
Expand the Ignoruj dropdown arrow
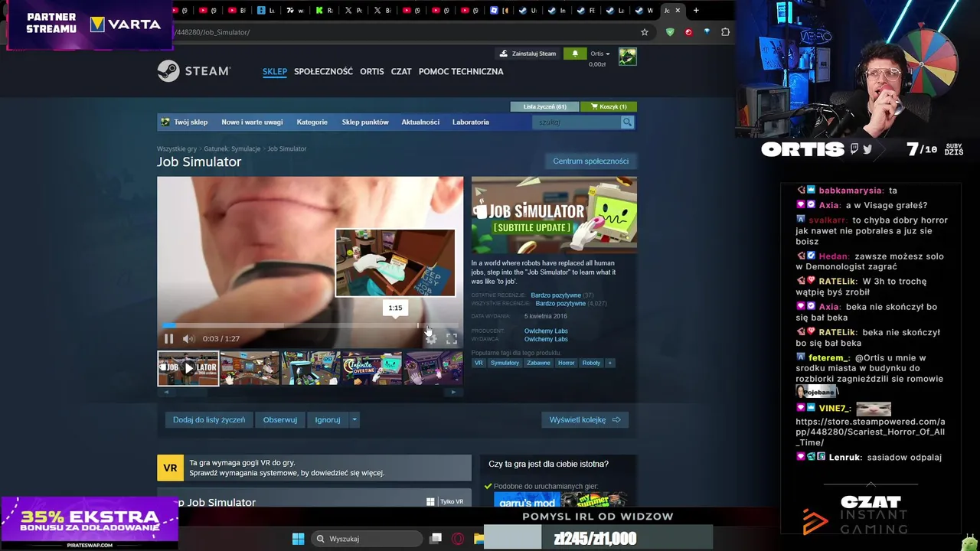coord(354,419)
